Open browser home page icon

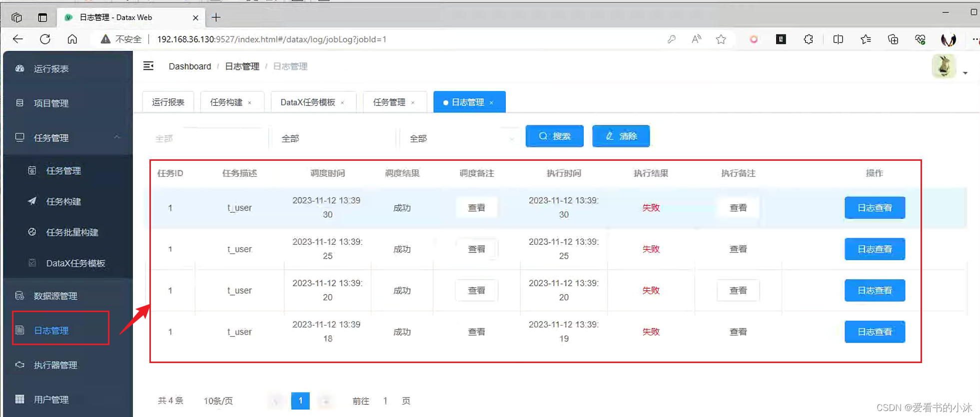pyautogui.click(x=72, y=39)
